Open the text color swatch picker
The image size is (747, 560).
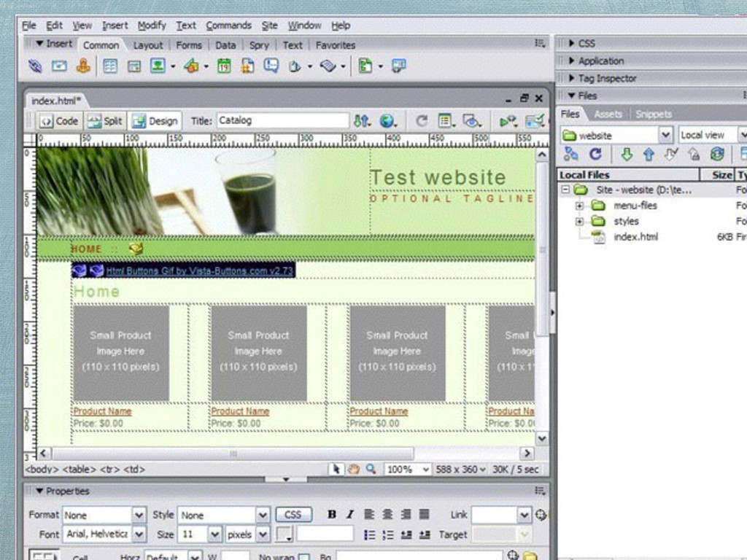click(x=285, y=534)
